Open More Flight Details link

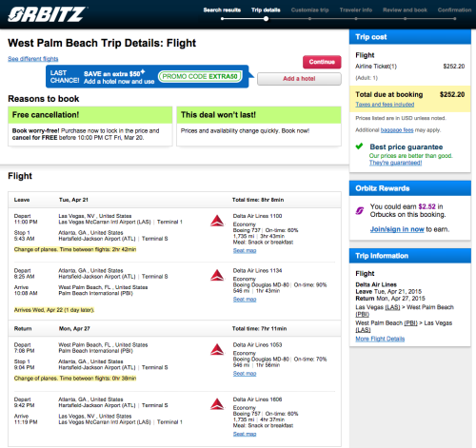point(380,339)
